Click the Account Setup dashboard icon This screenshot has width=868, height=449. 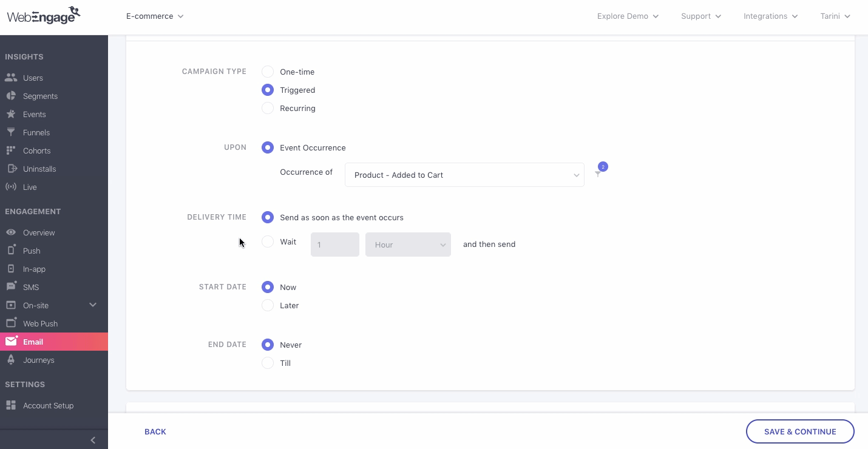tap(11, 405)
